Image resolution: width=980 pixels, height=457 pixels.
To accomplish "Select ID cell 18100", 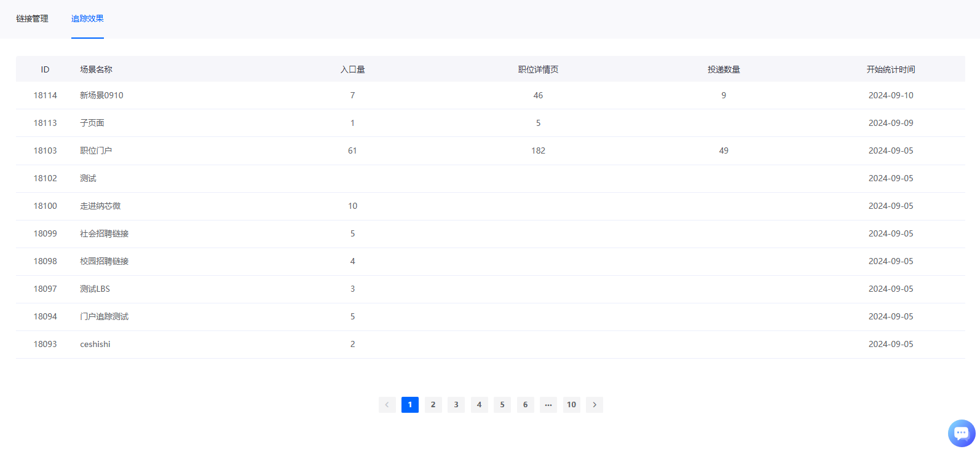I will tap(45, 206).
